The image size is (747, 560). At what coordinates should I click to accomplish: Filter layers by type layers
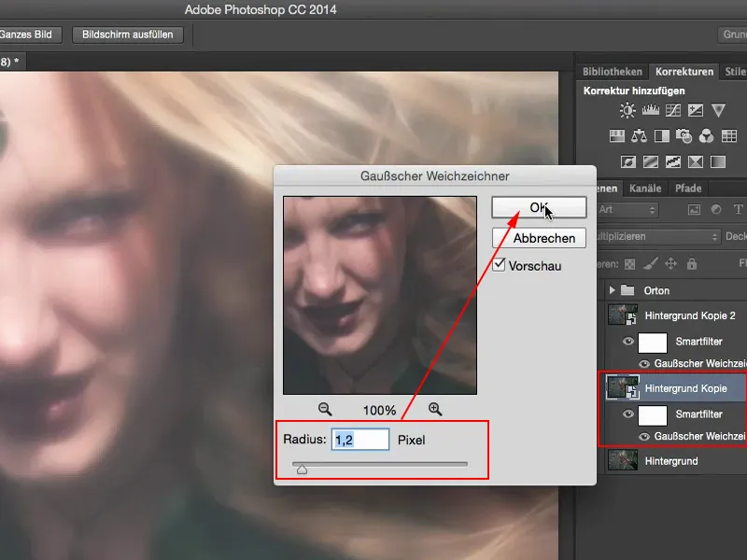(738, 209)
